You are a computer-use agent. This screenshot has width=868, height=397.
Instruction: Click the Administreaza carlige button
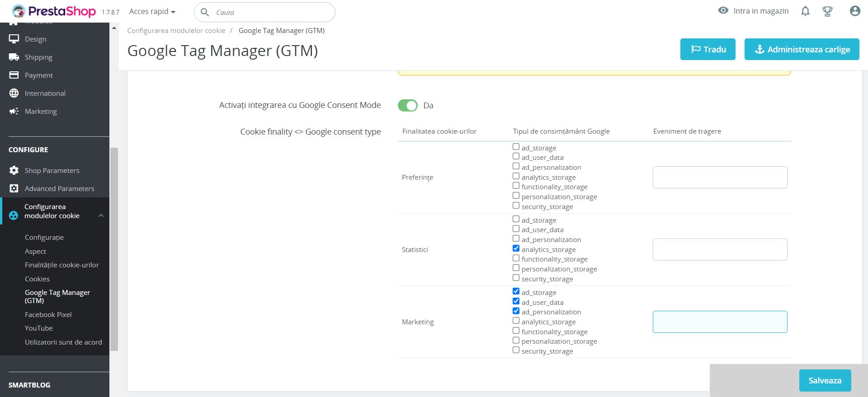coord(802,50)
